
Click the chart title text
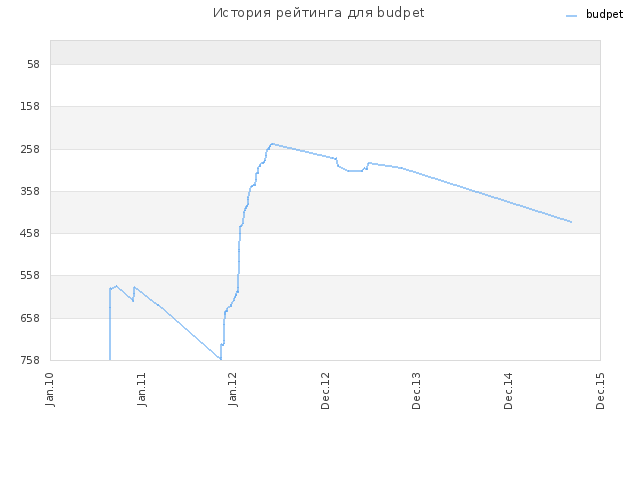(318, 13)
